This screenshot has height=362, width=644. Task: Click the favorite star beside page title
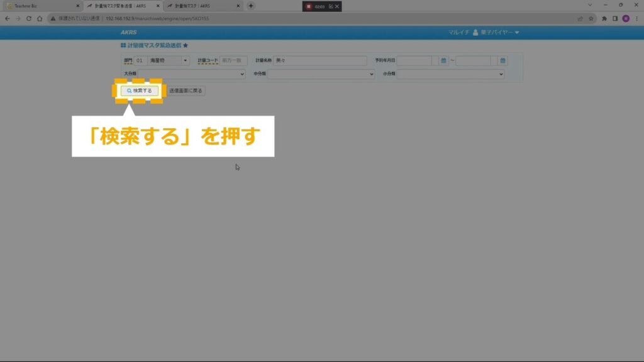click(x=186, y=46)
